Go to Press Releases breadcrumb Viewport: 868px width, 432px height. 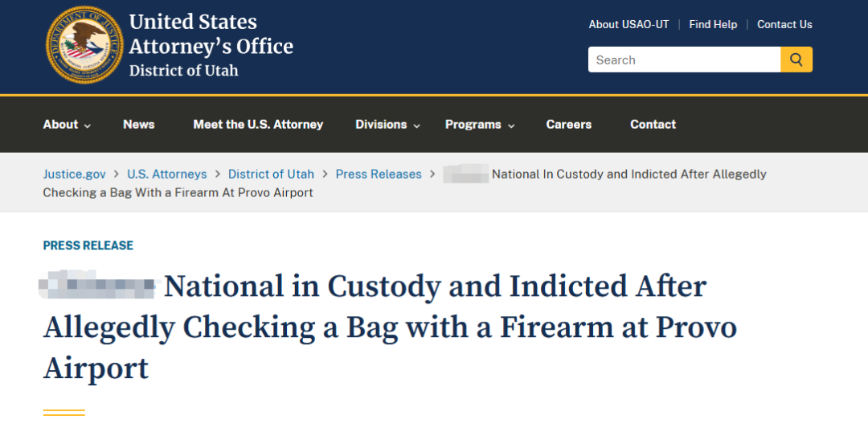pos(379,174)
